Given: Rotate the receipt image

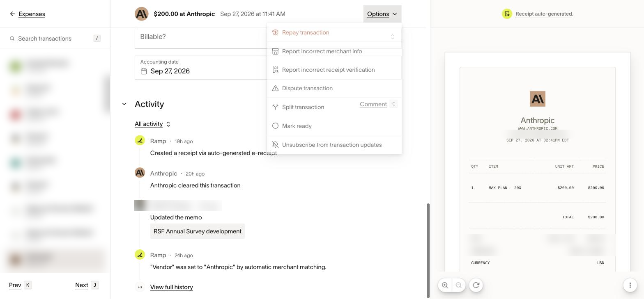Looking at the screenshot, I should (x=476, y=285).
